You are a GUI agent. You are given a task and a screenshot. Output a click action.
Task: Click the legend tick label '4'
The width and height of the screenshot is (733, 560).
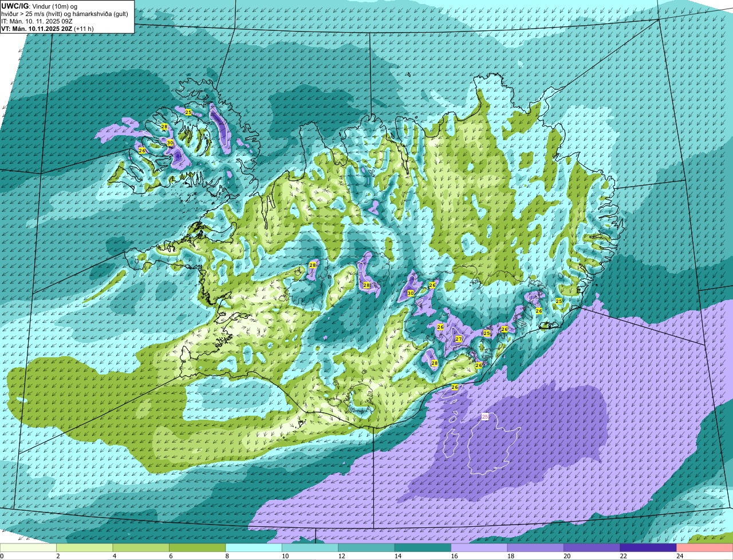pyautogui.click(x=114, y=556)
